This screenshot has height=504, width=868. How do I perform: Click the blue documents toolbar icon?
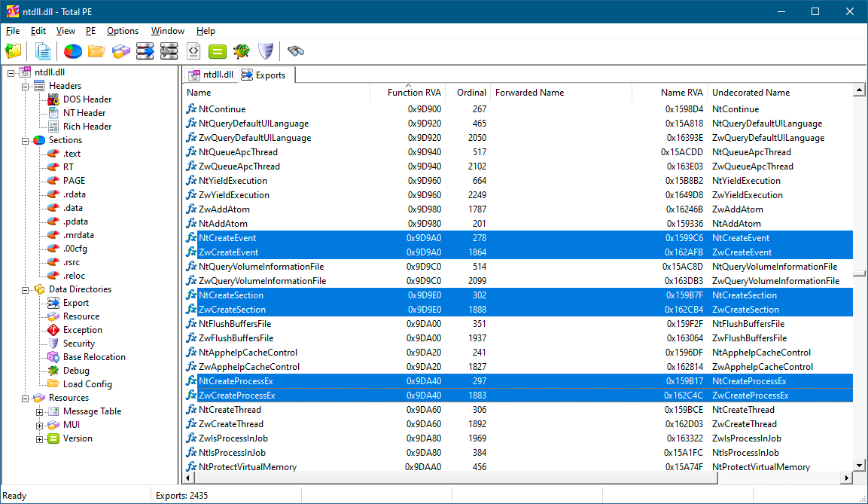click(44, 51)
